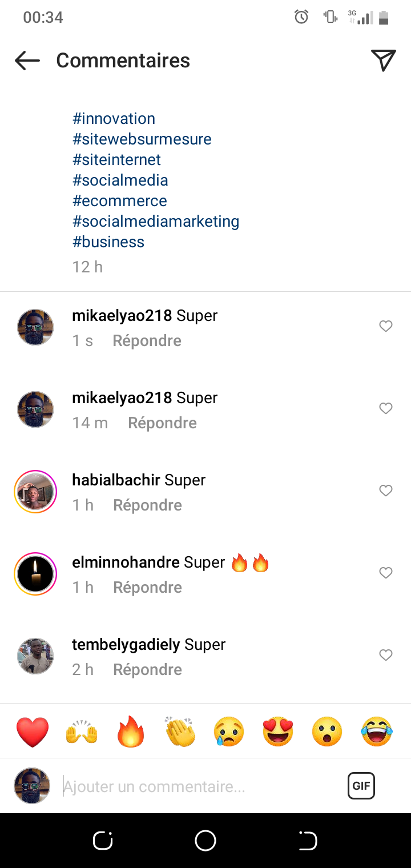
Task: Open the share paper plane icon
Action: [x=383, y=61]
